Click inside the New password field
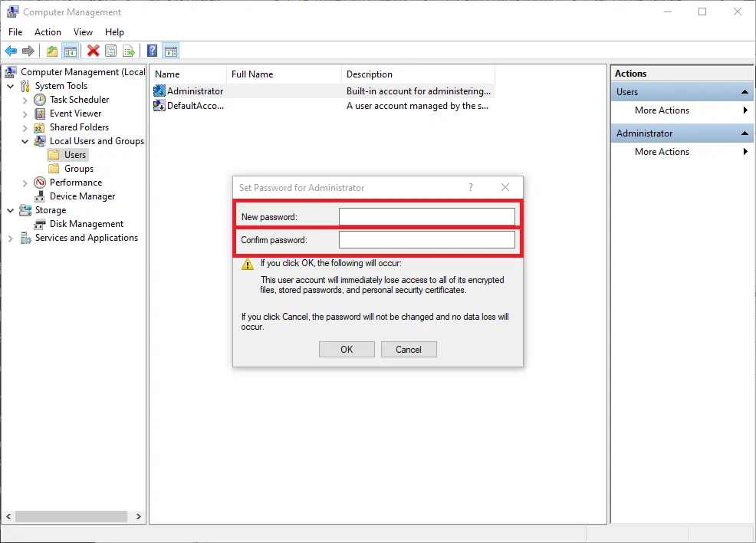This screenshot has height=543, width=756. (427, 216)
